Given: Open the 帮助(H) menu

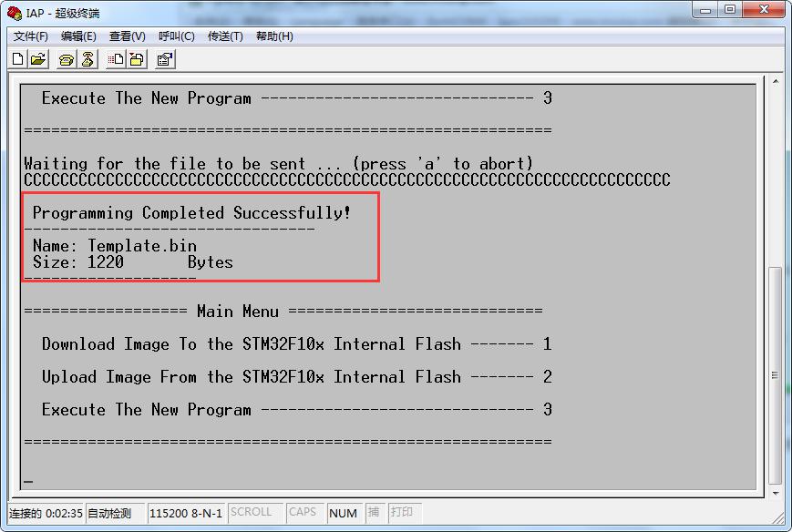Looking at the screenshot, I should pos(274,36).
